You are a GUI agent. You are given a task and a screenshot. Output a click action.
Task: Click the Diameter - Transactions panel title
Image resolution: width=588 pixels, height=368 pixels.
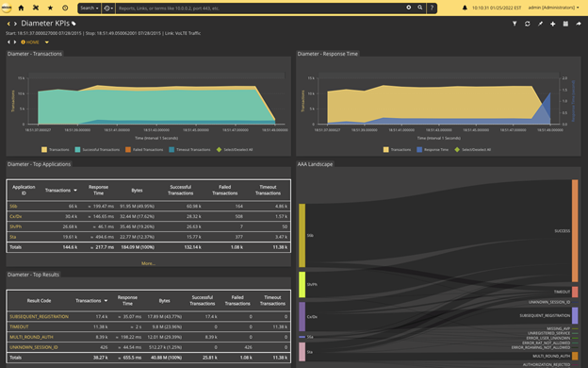pyautogui.click(x=35, y=54)
